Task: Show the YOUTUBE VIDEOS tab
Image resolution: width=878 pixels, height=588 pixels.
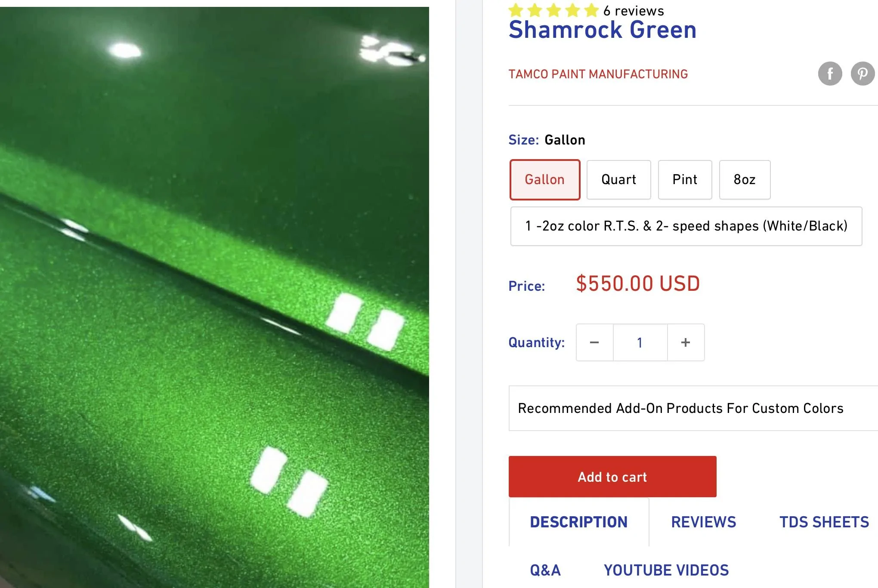Action: pos(666,570)
